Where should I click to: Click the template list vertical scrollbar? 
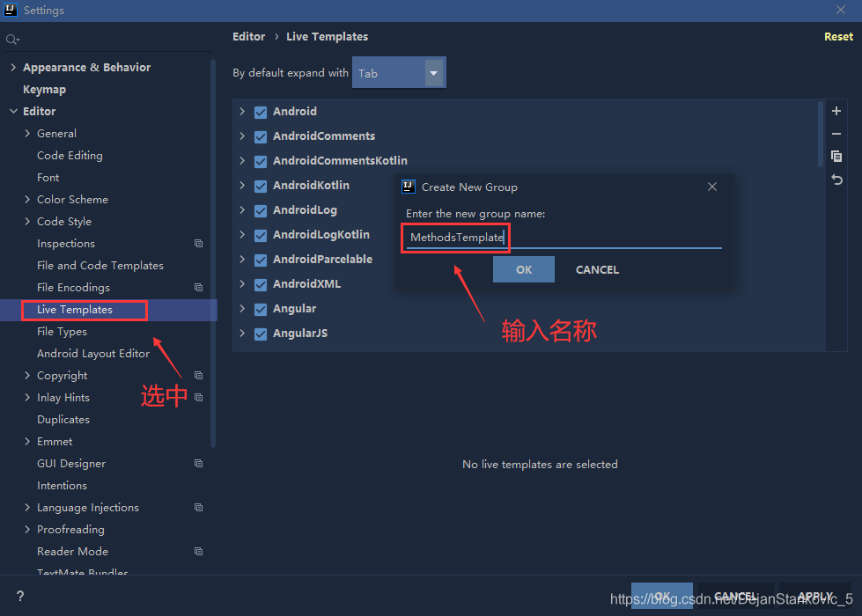[821, 134]
